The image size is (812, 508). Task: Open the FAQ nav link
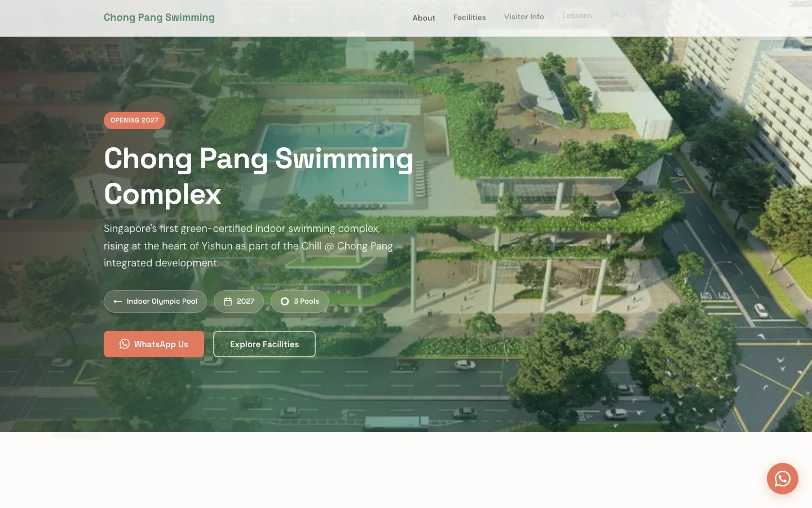click(617, 14)
